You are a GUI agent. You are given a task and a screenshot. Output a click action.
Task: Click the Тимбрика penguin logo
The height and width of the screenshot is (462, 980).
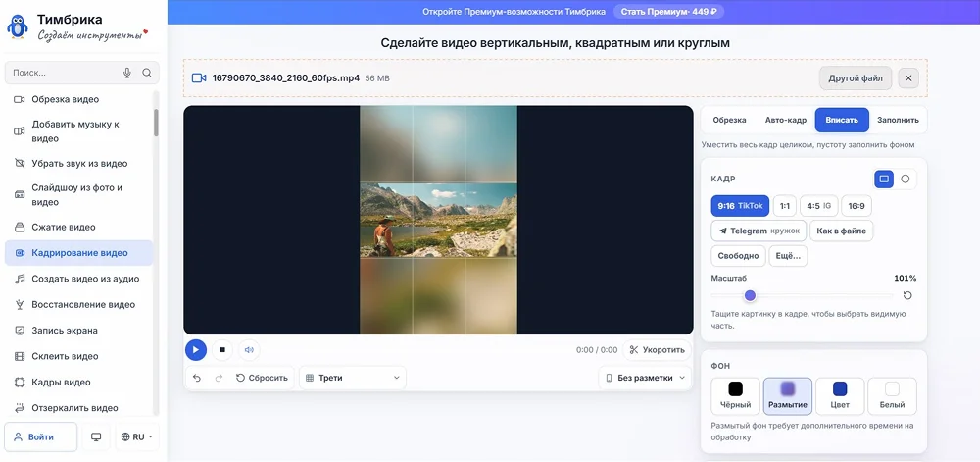coord(17,26)
